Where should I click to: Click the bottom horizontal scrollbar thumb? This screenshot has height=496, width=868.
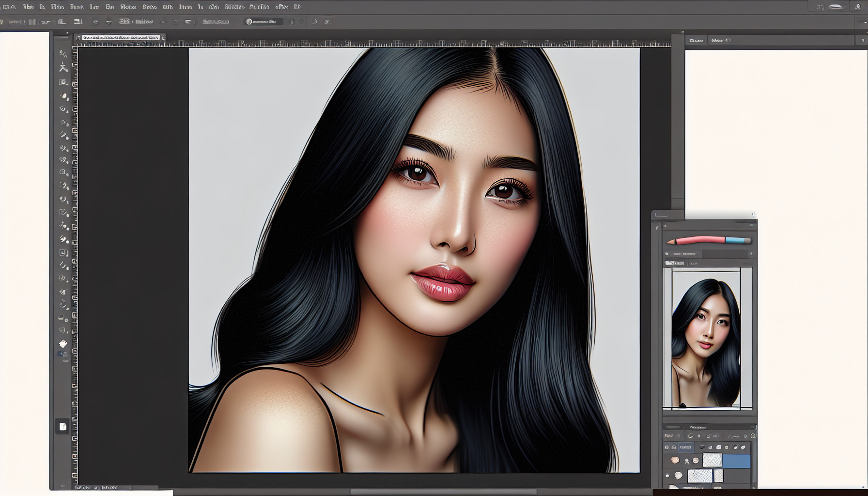(443, 492)
